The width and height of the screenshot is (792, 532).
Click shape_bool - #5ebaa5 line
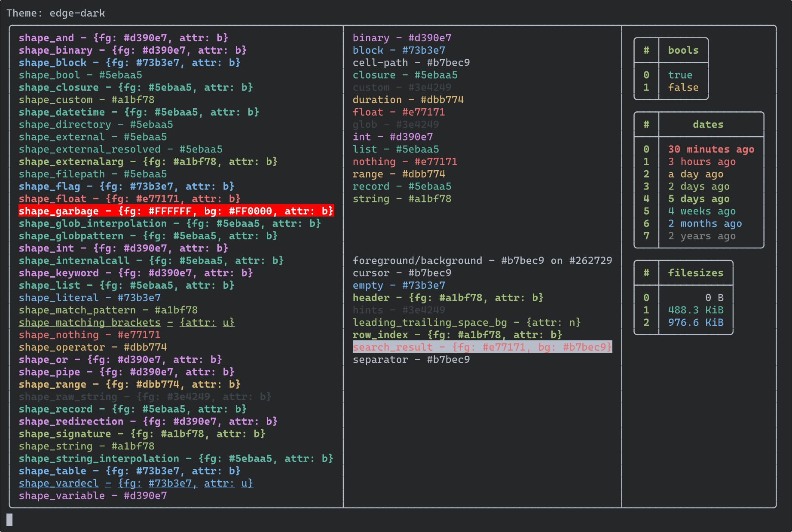point(80,75)
